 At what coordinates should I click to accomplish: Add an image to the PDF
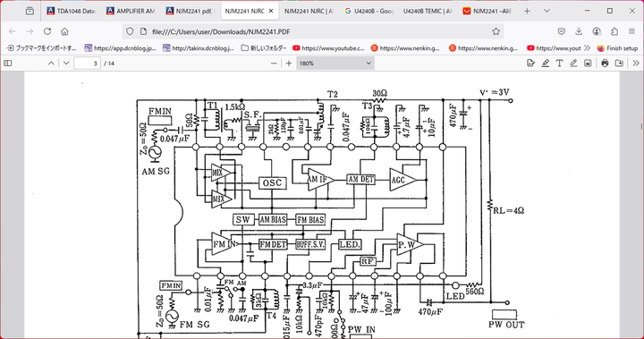588,64
